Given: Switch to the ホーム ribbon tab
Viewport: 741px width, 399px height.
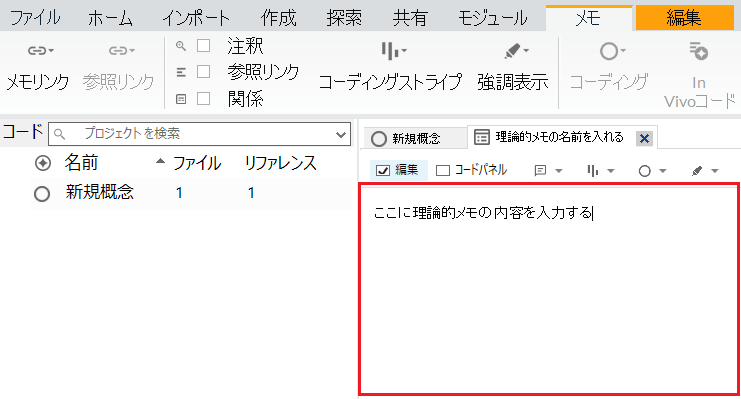Looking at the screenshot, I should [110, 18].
